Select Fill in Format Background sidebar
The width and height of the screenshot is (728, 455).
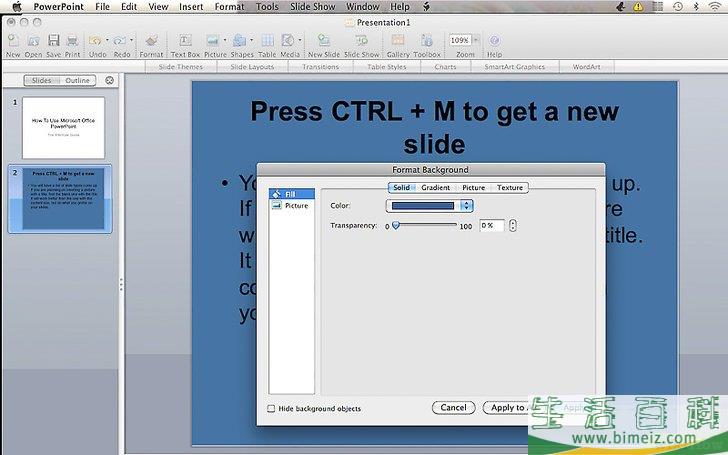(292, 194)
